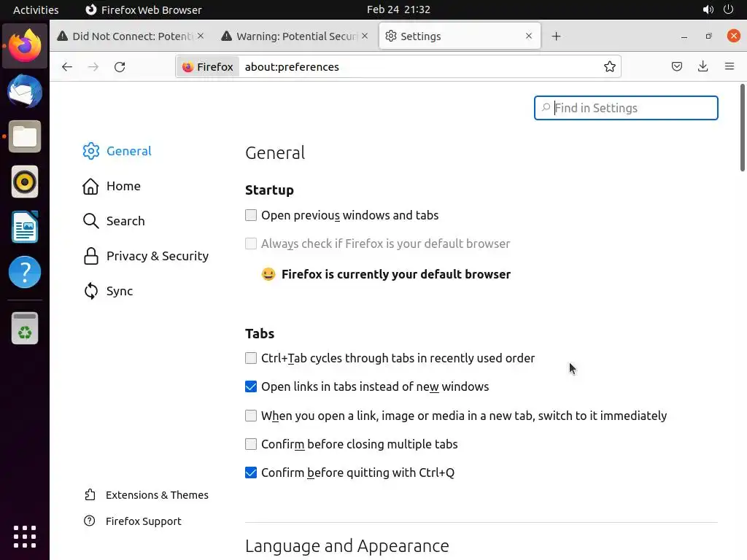Click the back navigation arrow

[67, 67]
